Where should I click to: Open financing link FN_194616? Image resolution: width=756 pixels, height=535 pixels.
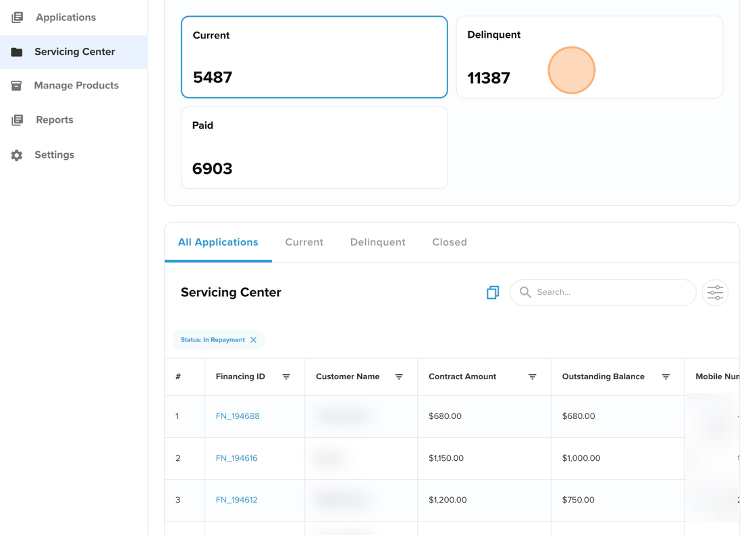tap(236, 458)
